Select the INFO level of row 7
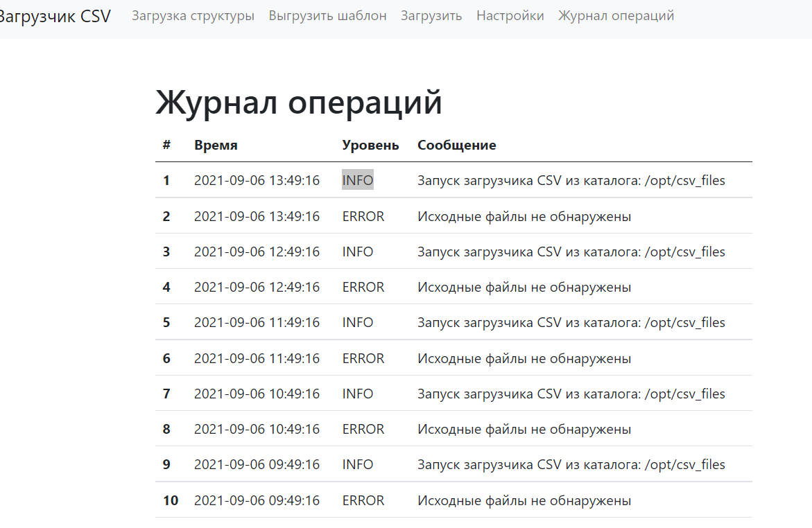 coord(358,393)
